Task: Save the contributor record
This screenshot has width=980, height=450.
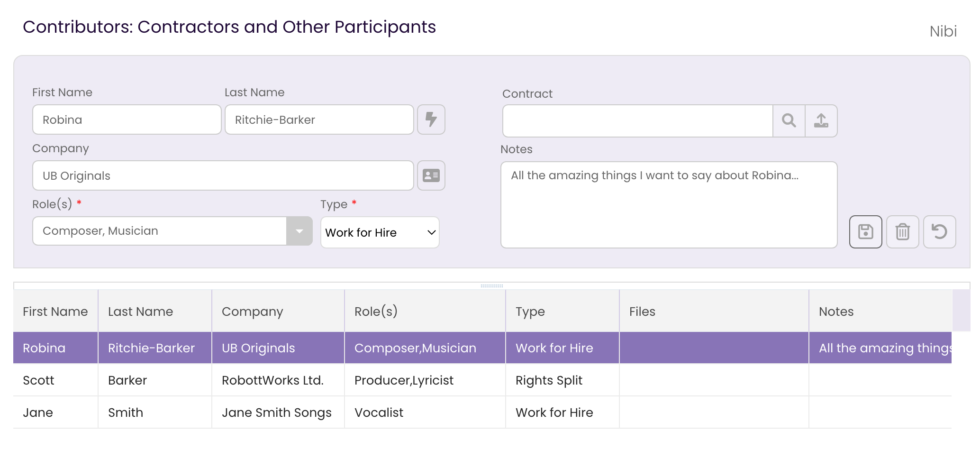Action: tap(865, 232)
